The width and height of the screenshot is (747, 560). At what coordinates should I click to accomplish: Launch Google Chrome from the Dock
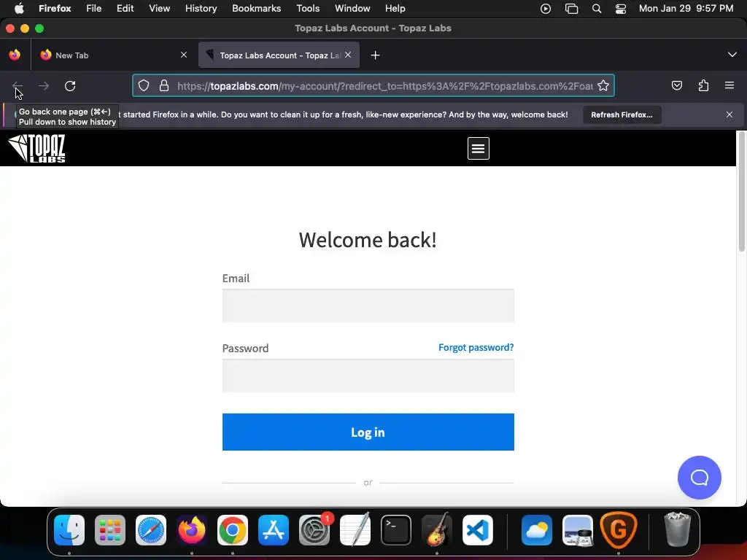pos(233,530)
